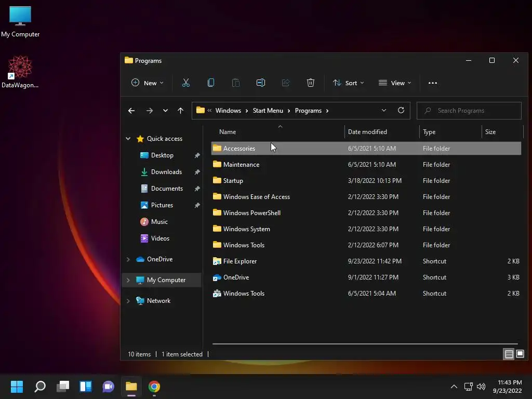532x399 pixels.
Task: Click the address bar folder icon
Action: (x=201, y=110)
